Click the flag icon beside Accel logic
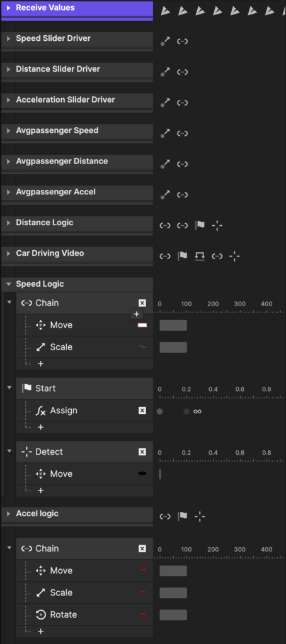286x644 pixels. tap(182, 516)
